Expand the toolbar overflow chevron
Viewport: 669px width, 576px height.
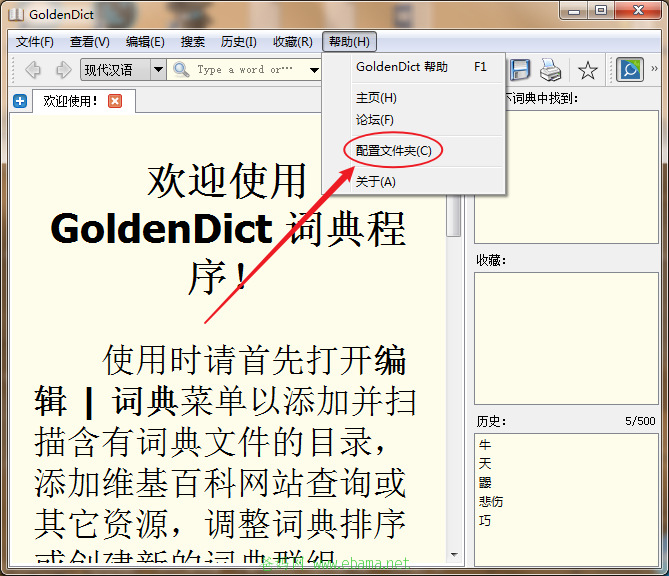654,69
